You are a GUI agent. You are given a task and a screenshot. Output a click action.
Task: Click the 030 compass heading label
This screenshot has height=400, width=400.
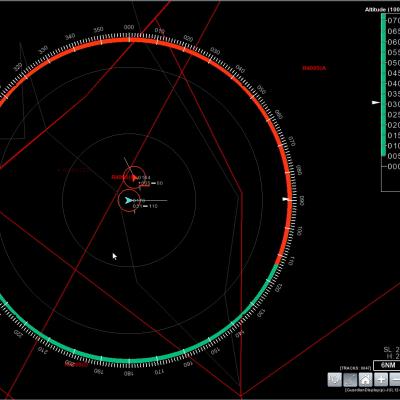tap(215, 51)
